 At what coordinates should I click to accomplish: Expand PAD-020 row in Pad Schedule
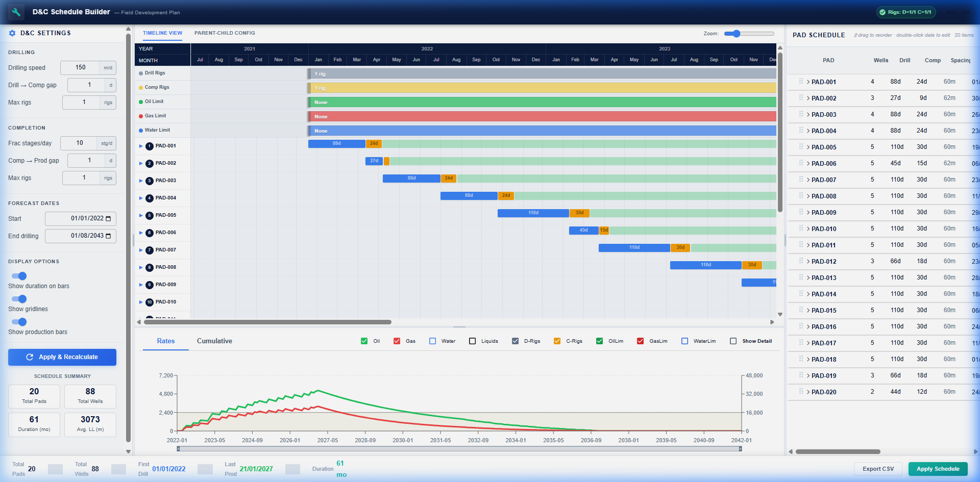[x=808, y=392]
